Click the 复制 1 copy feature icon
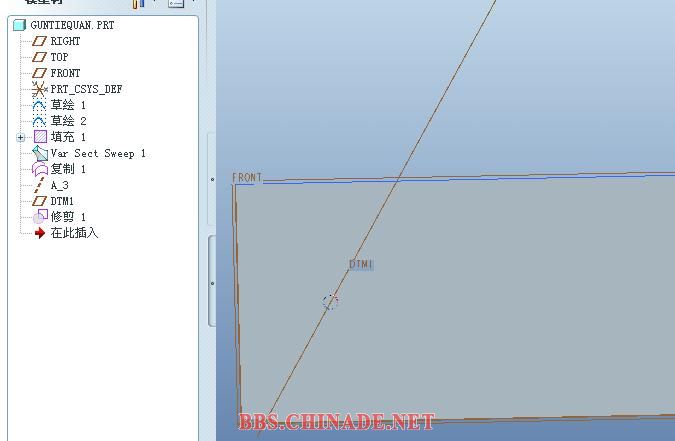Image resolution: width=675 pixels, height=441 pixels. [x=40, y=169]
